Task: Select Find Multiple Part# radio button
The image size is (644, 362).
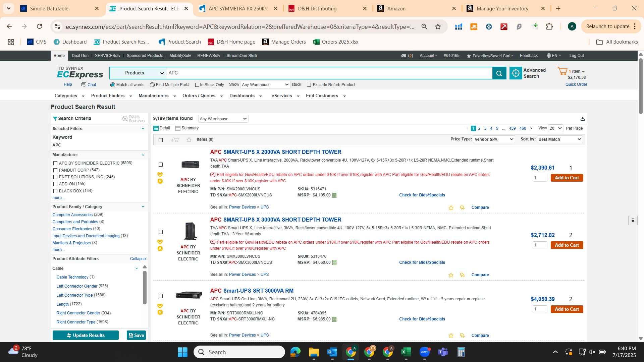Action: tap(152, 85)
